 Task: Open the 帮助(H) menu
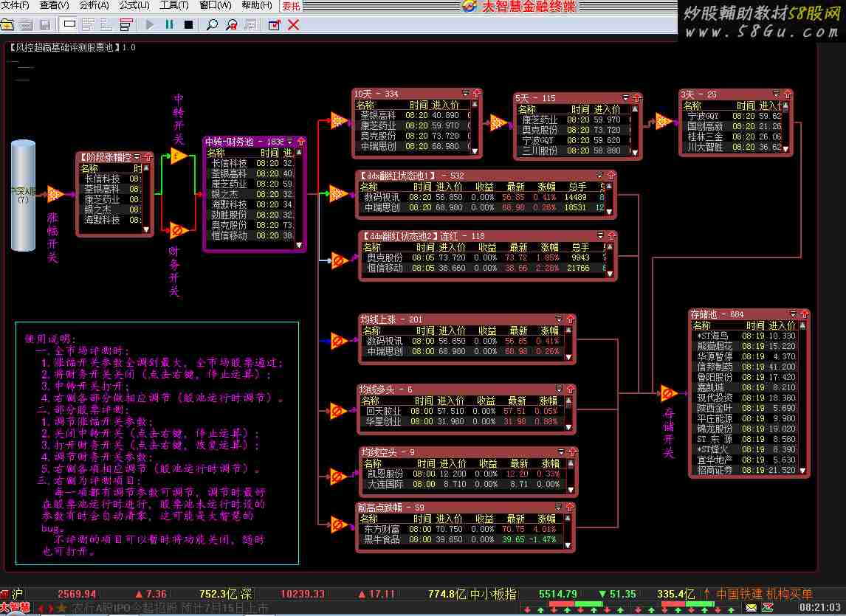[x=256, y=5]
